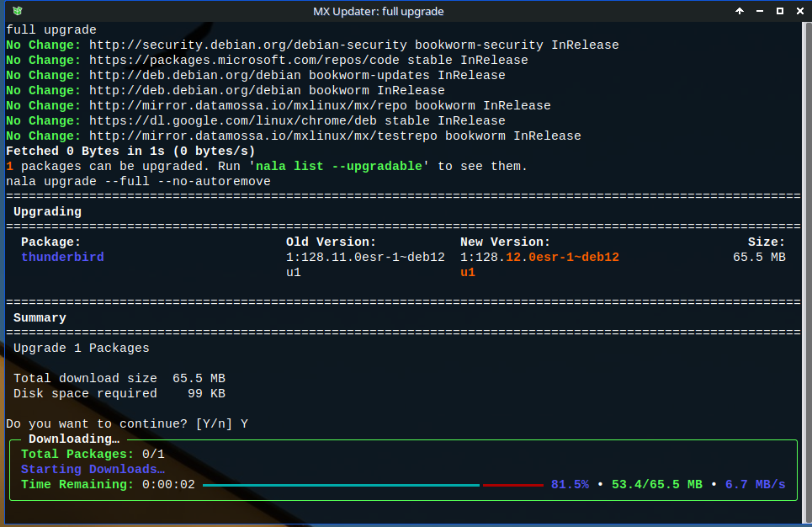The height and width of the screenshot is (527, 812).
Task: Click the 'Starting Downloads…' status text
Action: coord(93,469)
